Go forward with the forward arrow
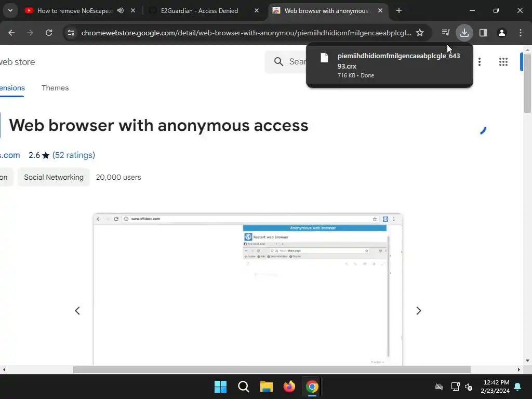Viewport: 532px width, 399px height. pyautogui.click(x=30, y=33)
